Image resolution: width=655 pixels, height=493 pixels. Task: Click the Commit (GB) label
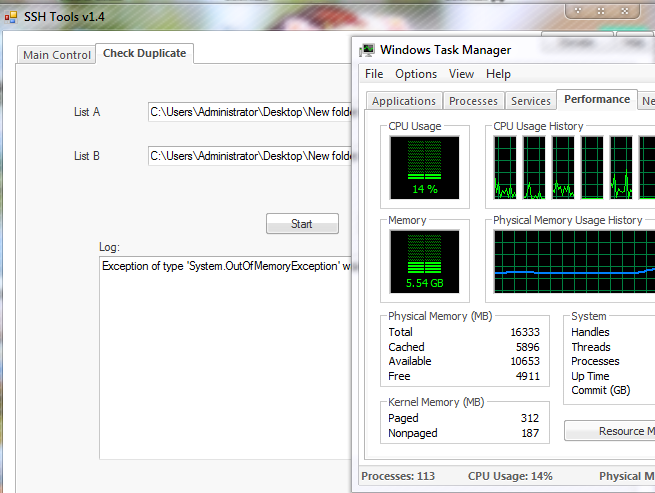[x=601, y=390]
